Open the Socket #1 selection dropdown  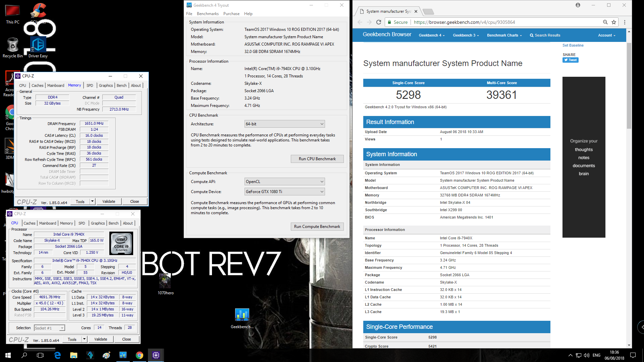coord(49,328)
